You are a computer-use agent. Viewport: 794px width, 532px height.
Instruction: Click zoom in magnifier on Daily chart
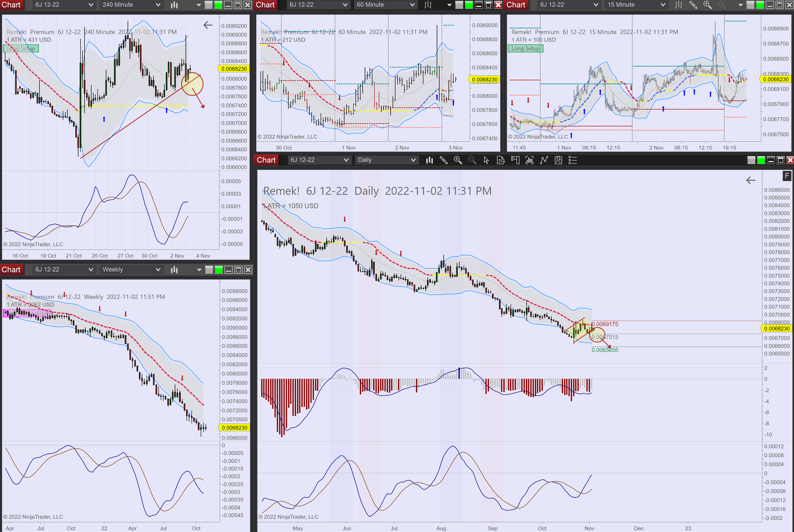tap(458, 160)
